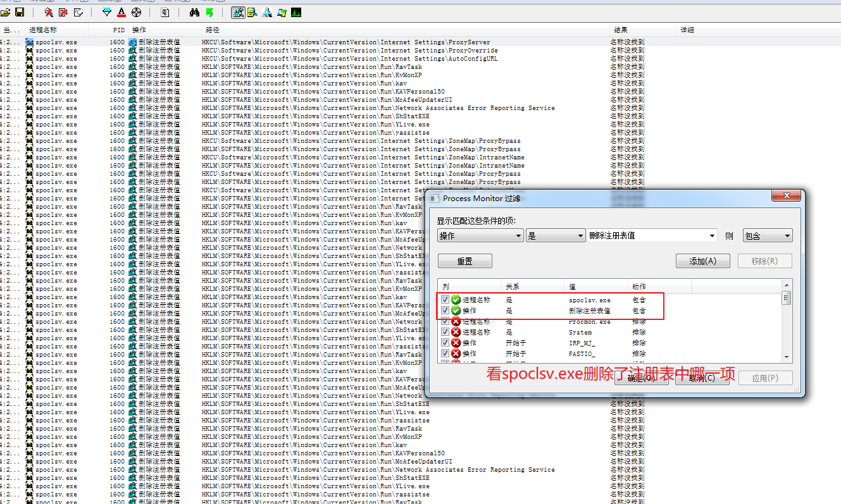Click the 添加(A) add button
Image resolution: width=841 pixels, height=504 pixels.
[703, 261]
